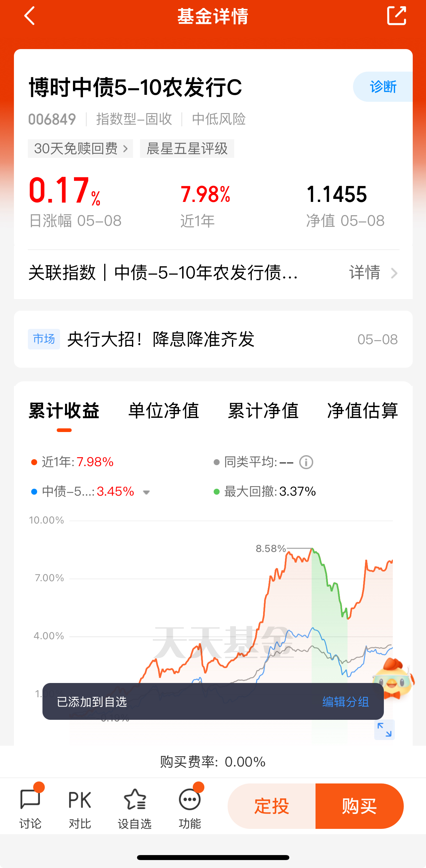Tap the back arrow icon
This screenshot has width=426, height=868.
[x=30, y=16]
